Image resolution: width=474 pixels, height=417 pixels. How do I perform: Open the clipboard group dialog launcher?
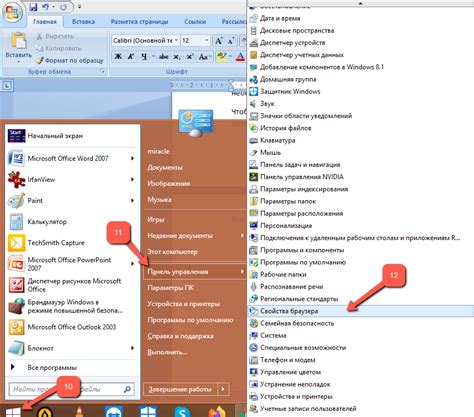pyautogui.click(x=102, y=71)
